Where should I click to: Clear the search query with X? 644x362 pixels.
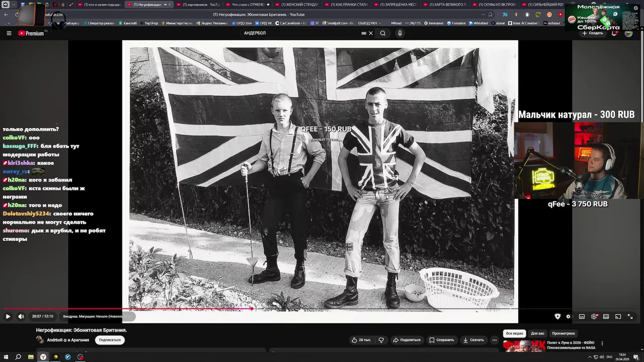click(x=371, y=33)
